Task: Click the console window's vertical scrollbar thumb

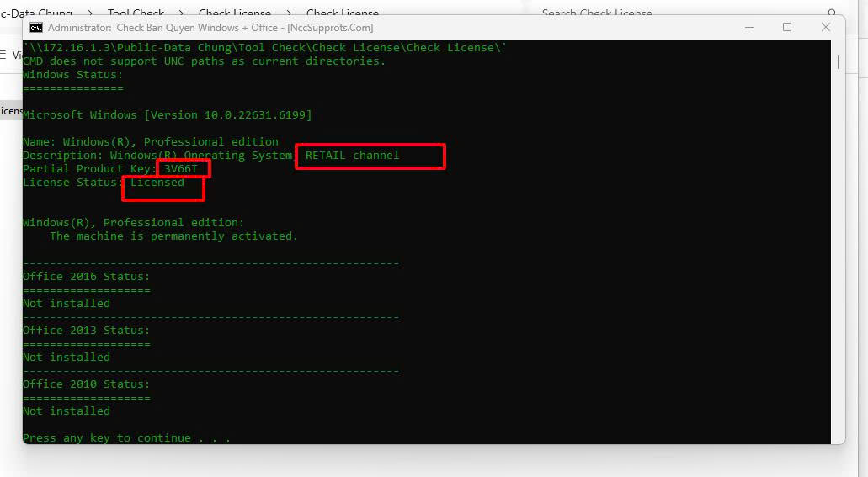Action: click(838, 62)
